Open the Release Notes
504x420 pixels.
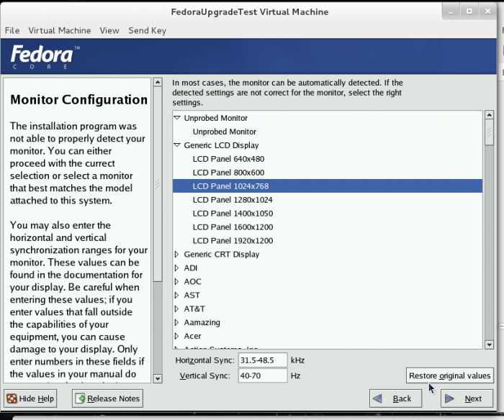107,398
